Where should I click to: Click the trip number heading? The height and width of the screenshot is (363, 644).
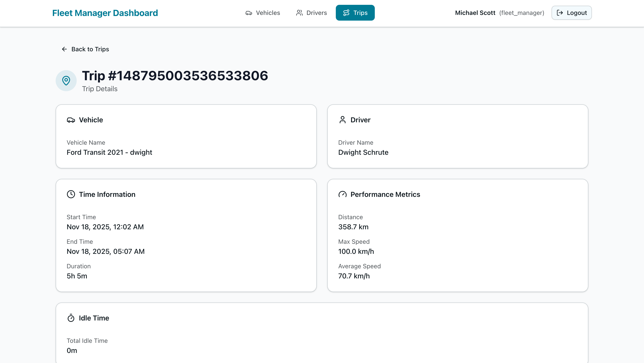175,76
